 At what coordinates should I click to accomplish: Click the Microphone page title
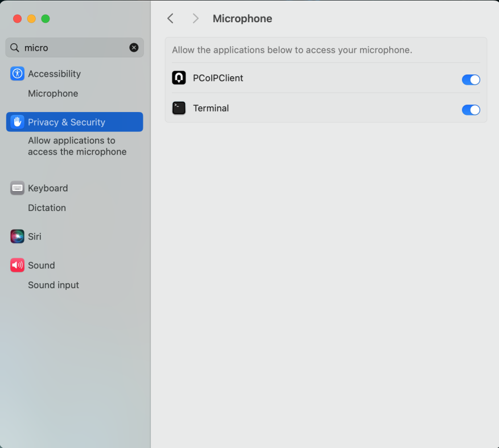pos(242,18)
